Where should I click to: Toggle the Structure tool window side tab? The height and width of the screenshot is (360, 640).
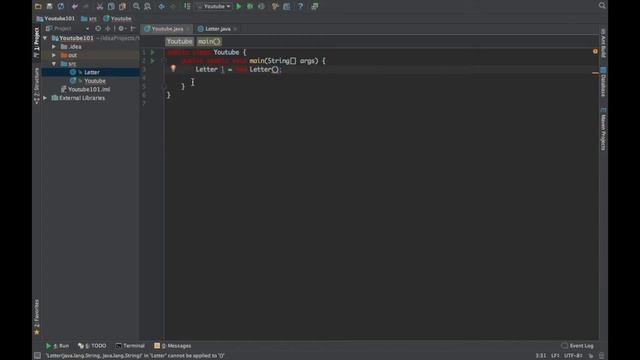[37, 86]
